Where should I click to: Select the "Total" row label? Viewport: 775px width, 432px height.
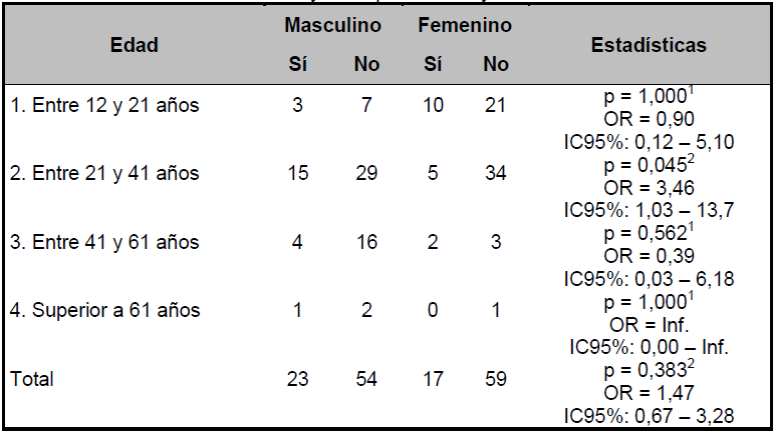pos(32,379)
